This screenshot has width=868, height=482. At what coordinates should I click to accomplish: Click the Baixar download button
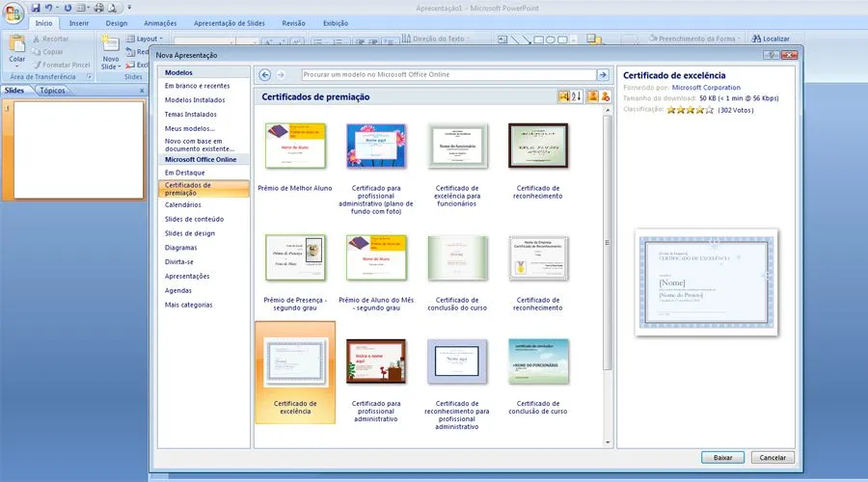click(722, 458)
